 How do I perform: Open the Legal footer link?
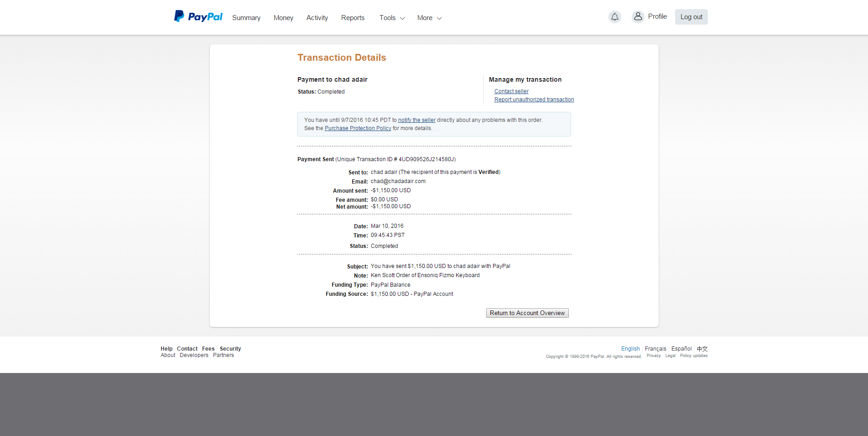coord(670,356)
